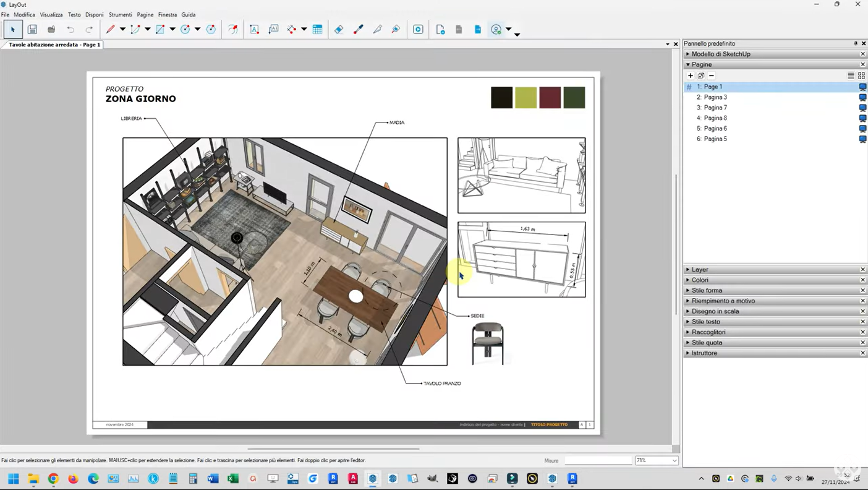
Task: Toggle presentation visibility for Pagina 3
Action: pyautogui.click(x=862, y=97)
